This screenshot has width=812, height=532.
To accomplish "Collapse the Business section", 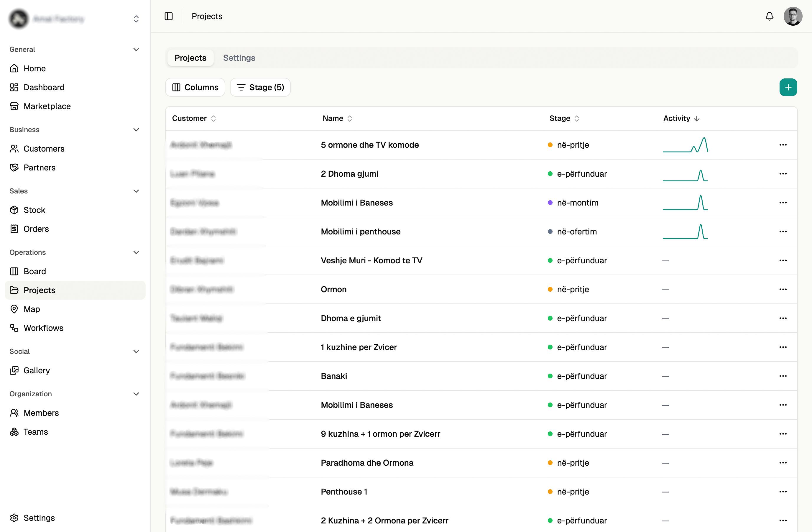I will 136,130.
